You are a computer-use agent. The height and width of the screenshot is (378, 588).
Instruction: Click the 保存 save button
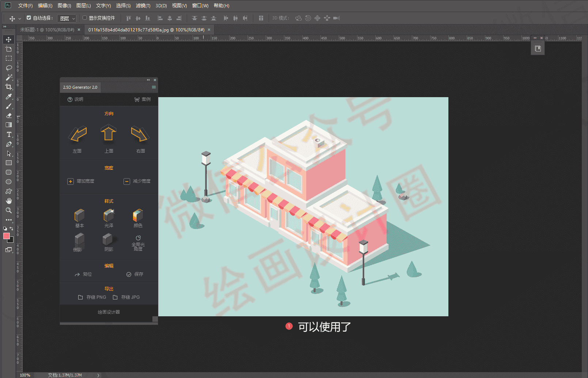point(135,274)
